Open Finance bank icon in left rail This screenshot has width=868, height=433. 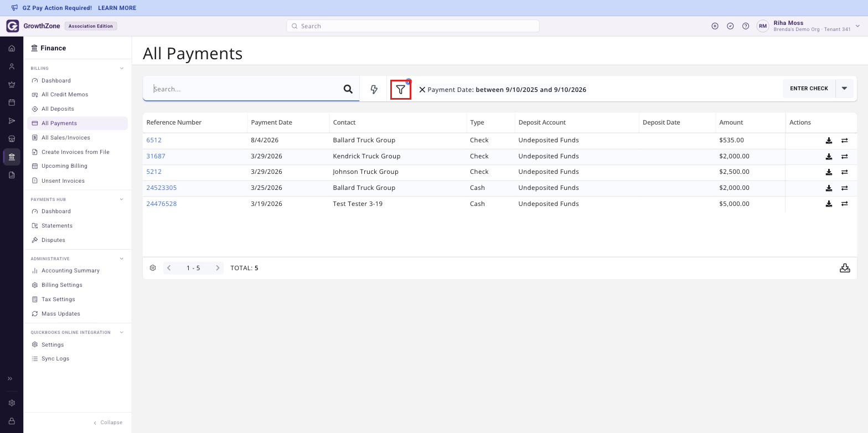tap(12, 157)
